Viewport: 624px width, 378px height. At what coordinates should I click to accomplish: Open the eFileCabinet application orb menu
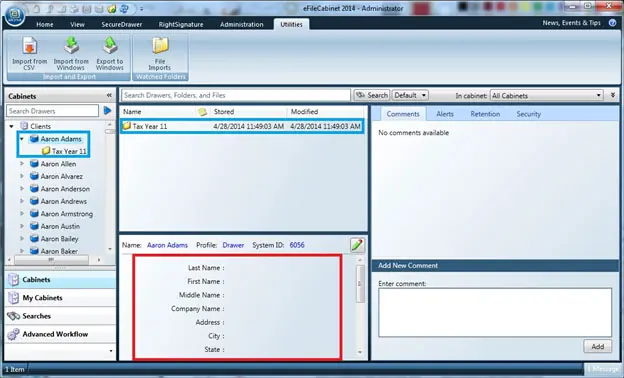(15, 15)
